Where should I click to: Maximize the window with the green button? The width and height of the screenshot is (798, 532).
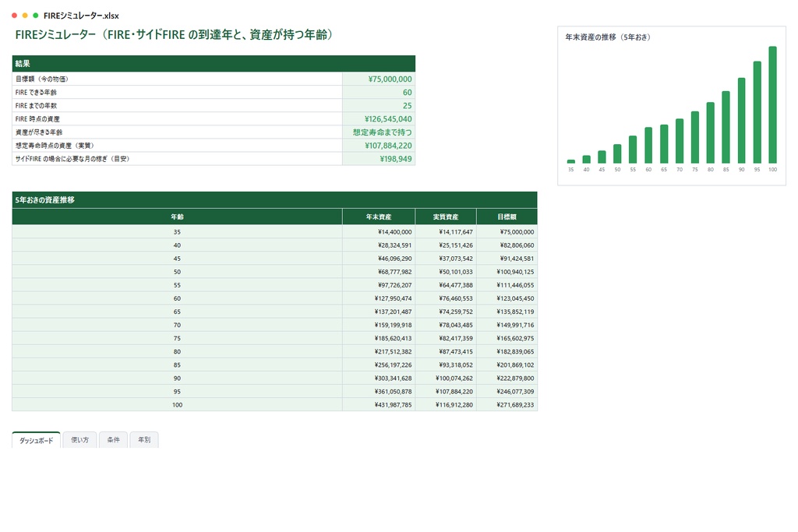pyautogui.click(x=36, y=16)
